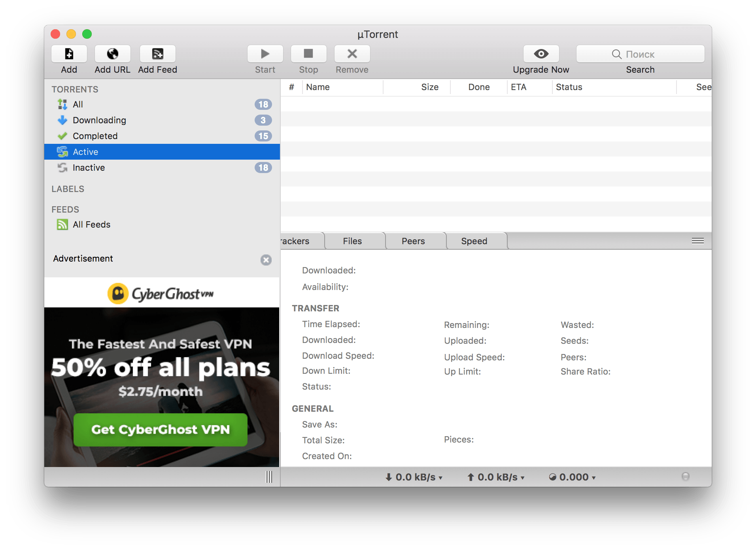Show Completed torrents list
Screen dimensions: 756x550
tap(162, 136)
